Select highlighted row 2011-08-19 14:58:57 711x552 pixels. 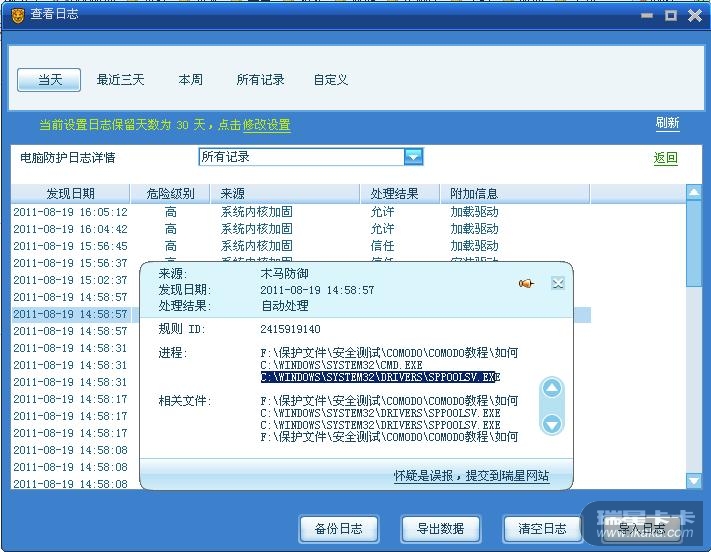pyautogui.click(x=70, y=314)
